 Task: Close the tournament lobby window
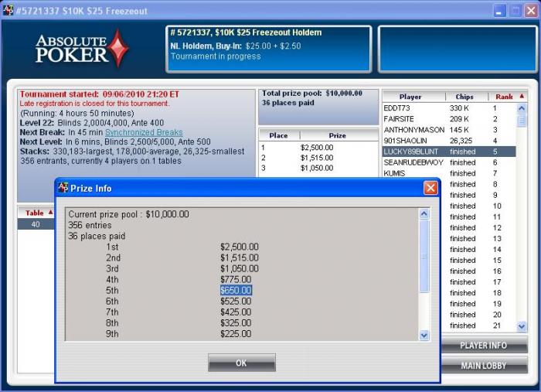coord(532,10)
